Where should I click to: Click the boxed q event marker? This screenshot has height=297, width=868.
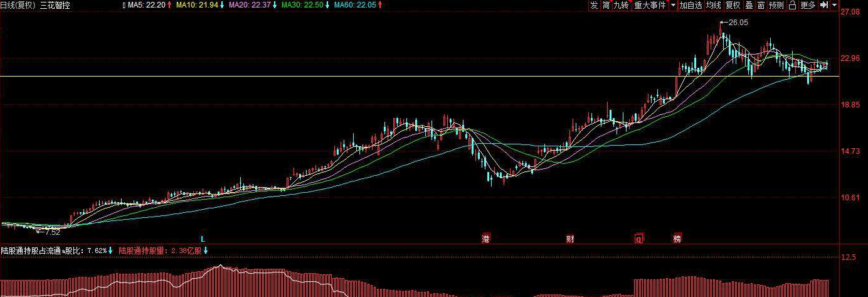[x=639, y=239]
